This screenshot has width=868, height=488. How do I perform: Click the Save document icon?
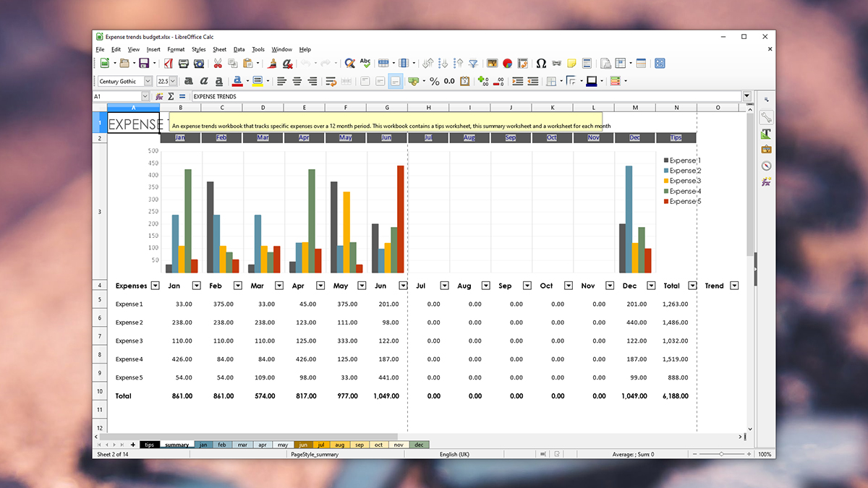[143, 64]
